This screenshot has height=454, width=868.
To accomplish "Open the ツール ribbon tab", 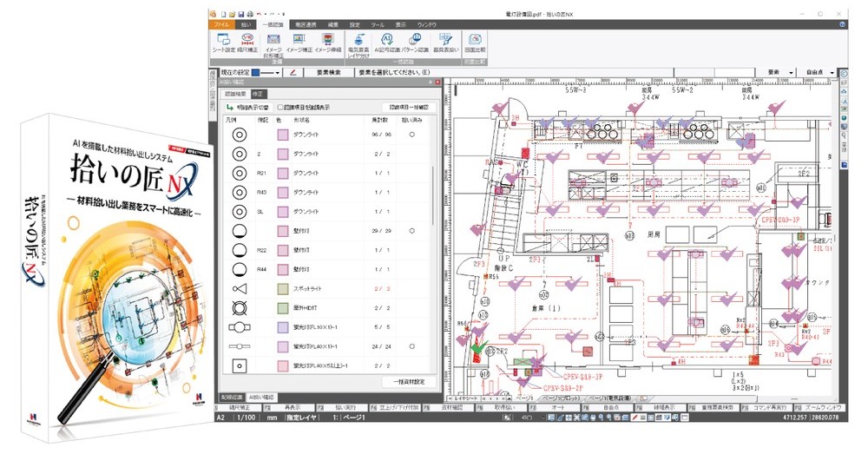I will (x=378, y=25).
